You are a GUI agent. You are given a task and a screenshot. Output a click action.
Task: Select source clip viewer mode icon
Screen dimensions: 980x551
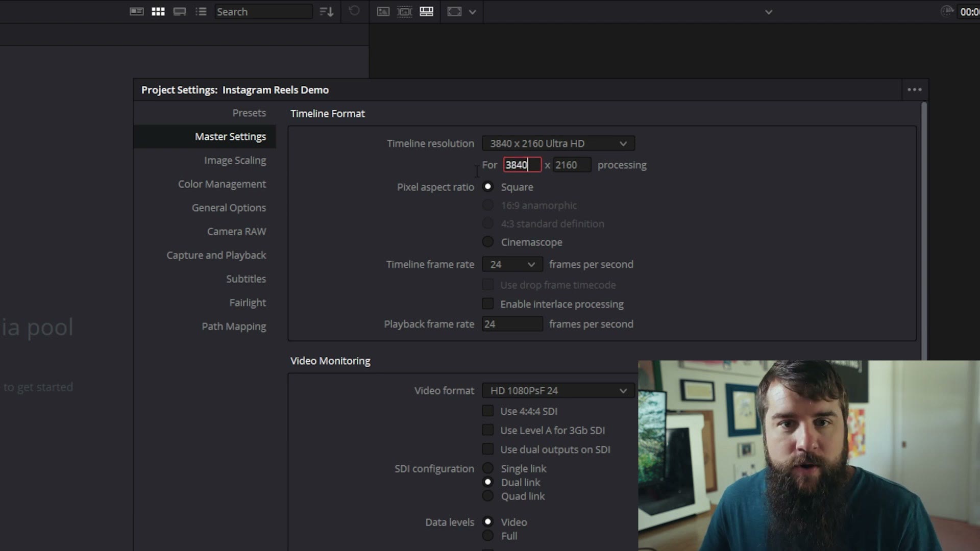383,11
